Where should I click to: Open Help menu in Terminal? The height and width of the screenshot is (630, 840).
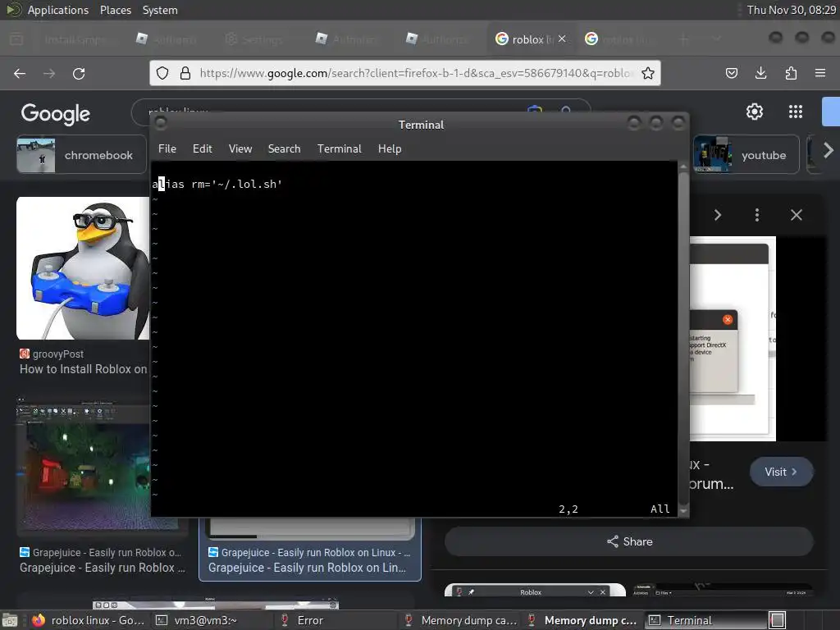pyautogui.click(x=390, y=149)
